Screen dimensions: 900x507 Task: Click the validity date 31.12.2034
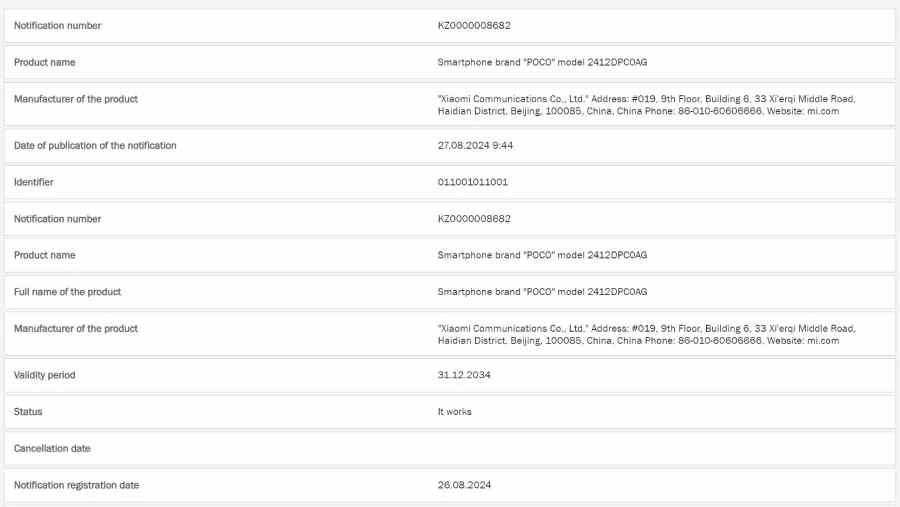[x=464, y=375]
